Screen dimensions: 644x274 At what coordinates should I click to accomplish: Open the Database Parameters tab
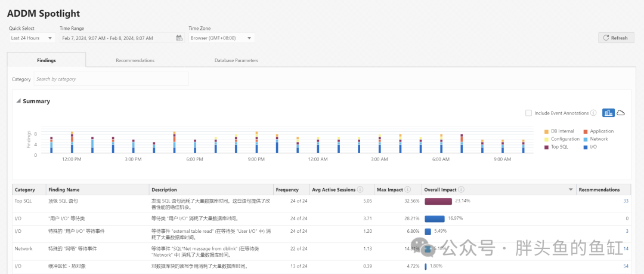pos(236,60)
